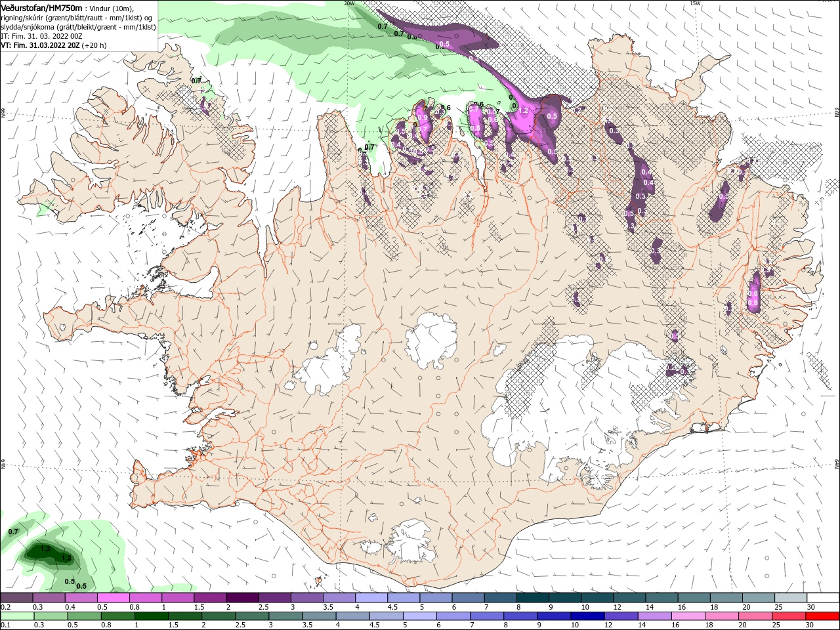Pick the pink-purple swatch labeled 0.4

pyautogui.click(x=81, y=597)
